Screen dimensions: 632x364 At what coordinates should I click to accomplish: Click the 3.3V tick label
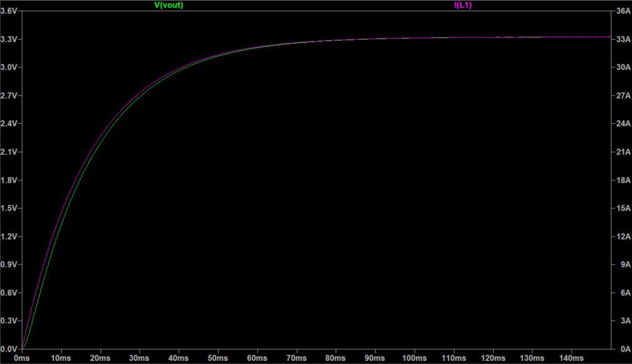click(11, 38)
